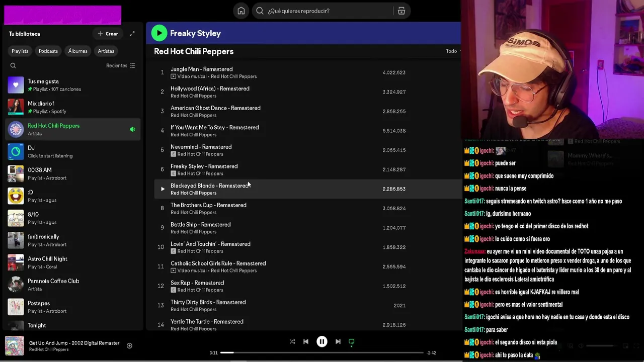
Task: Skip to previous track
Action: coord(305,341)
